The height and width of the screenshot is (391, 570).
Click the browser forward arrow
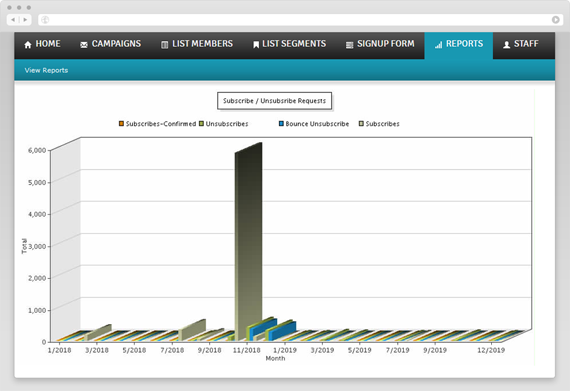(x=25, y=20)
